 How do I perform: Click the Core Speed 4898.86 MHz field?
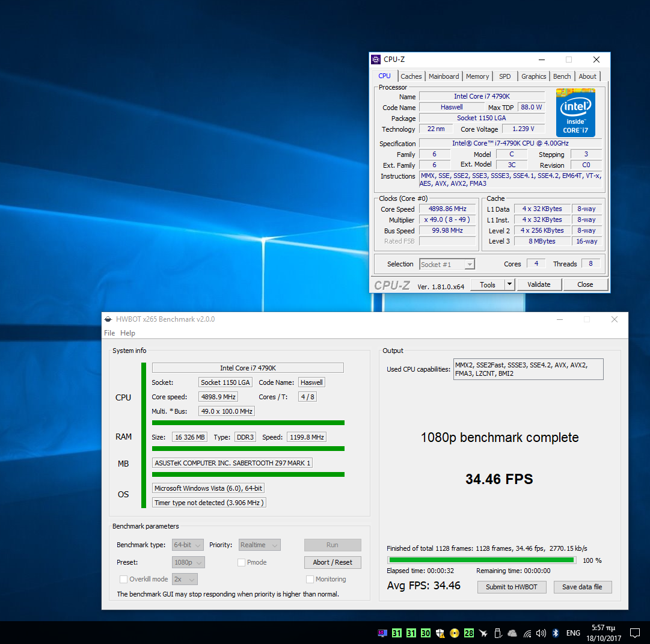[x=447, y=209]
